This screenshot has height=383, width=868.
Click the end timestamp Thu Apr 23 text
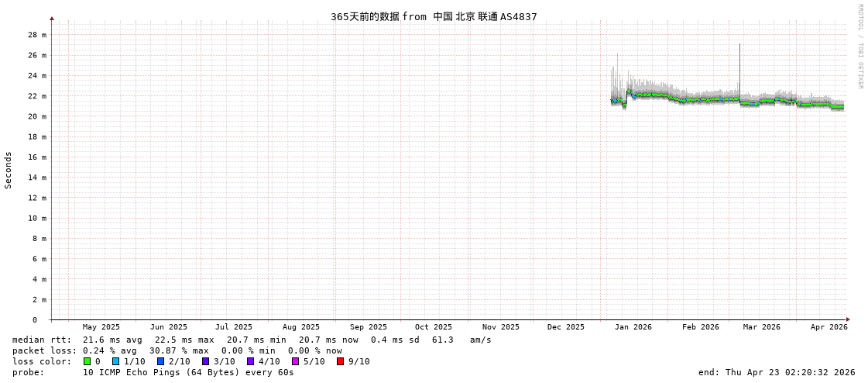point(776,372)
